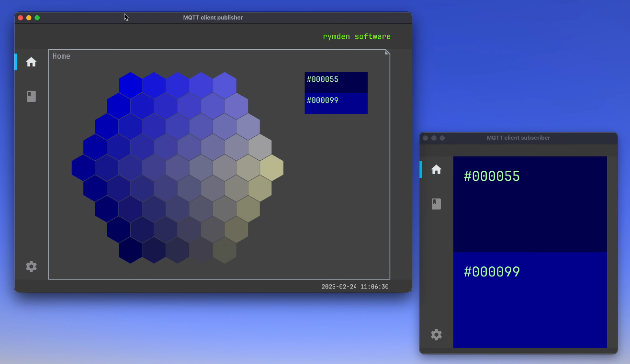Open the book icon in publisher sidebar
630x364 pixels.
(31, 97)
